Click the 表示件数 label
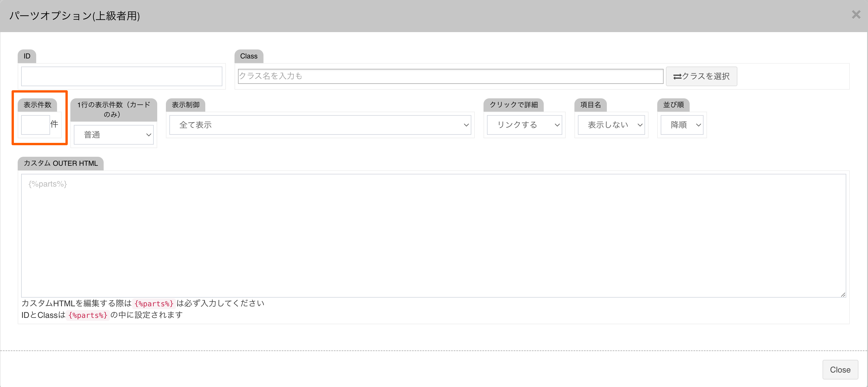The width and height of the screenshot is (868, 387). click(x=37, y=105)
